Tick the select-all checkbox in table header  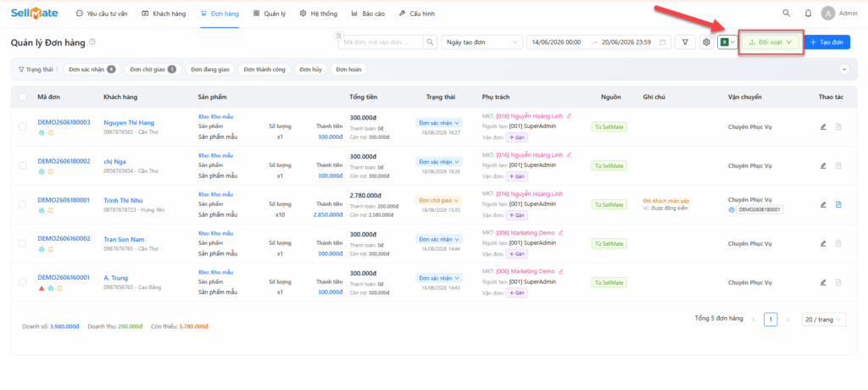pyautogui.click(x=23, y=97)
